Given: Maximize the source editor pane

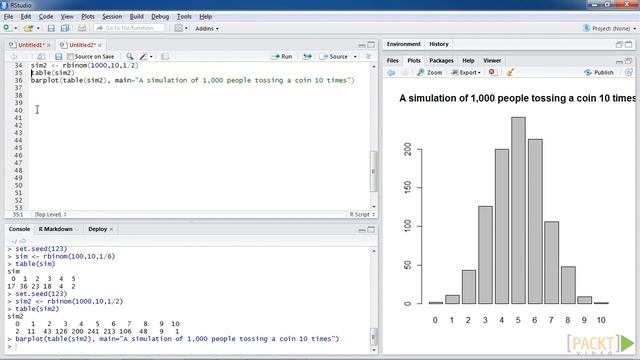Looking at the screenshot, I should coord(371,44).
